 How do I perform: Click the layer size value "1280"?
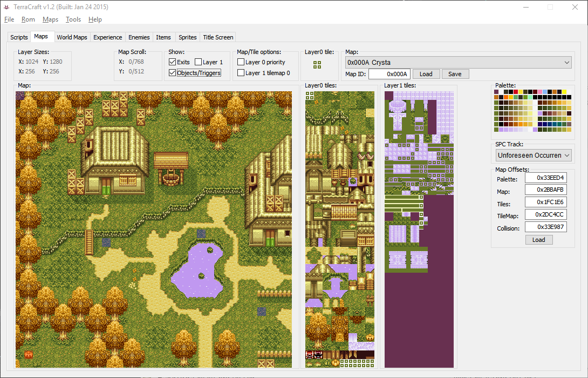[56, 62]
